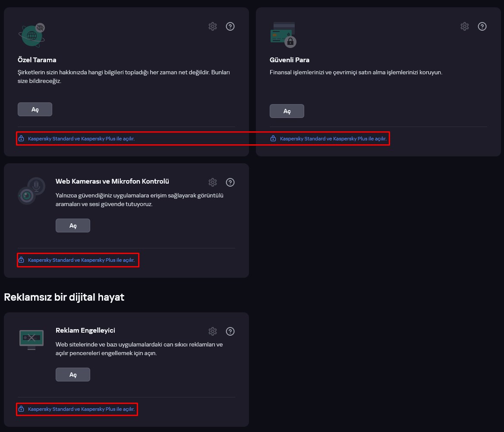Click the webcam and microphone illustration
This screenshot has height=432, width=504.
point(31,191)
